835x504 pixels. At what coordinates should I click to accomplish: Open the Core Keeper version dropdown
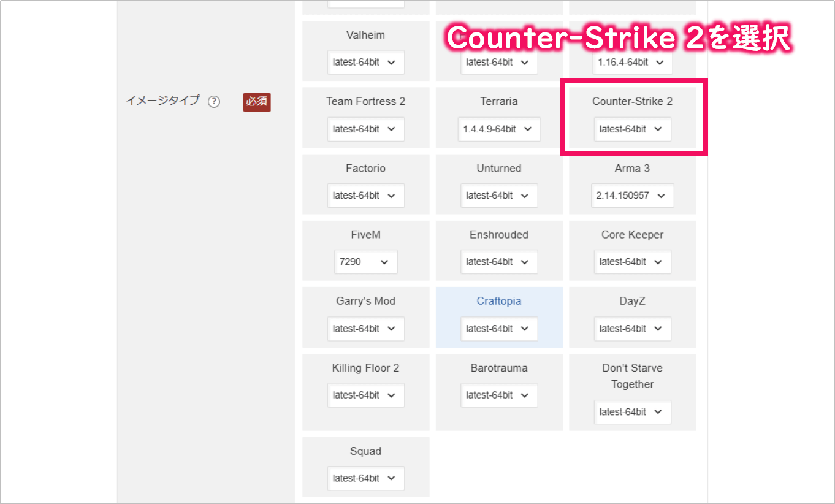[632, 261]
